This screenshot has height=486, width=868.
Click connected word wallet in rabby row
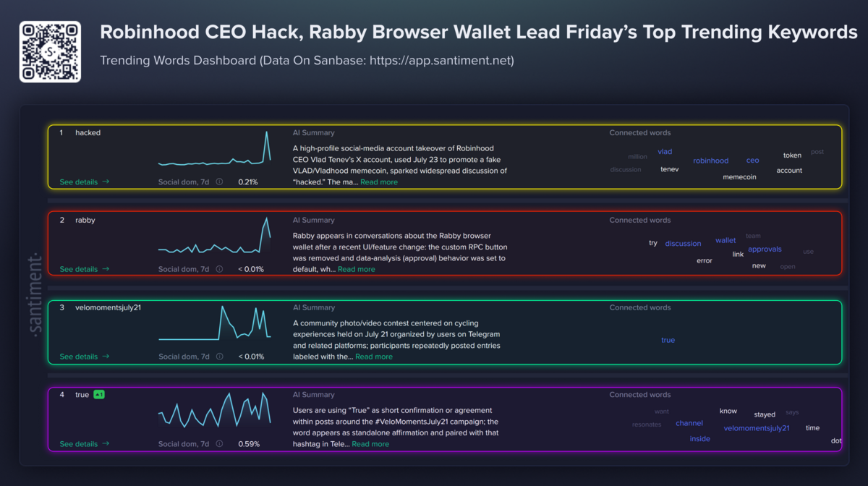click(726, 240)
